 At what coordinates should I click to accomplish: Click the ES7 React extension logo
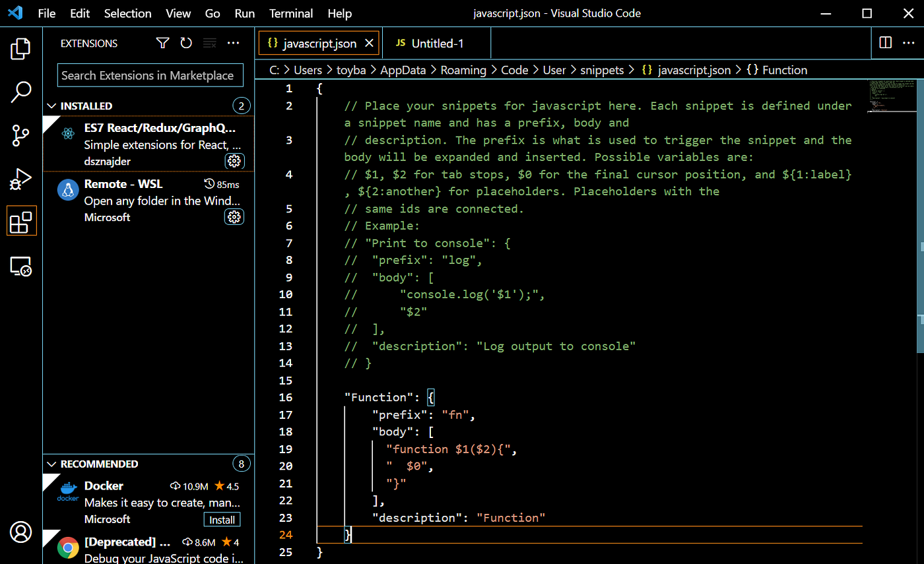click(67, 134)
